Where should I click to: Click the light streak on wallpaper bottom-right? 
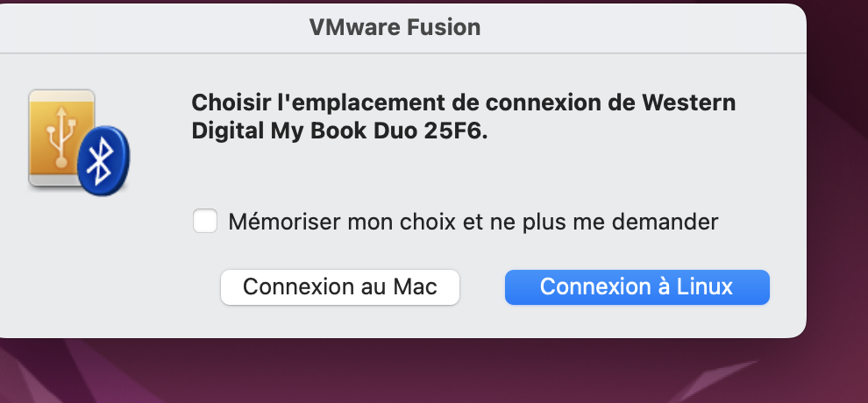pos(714,380)
